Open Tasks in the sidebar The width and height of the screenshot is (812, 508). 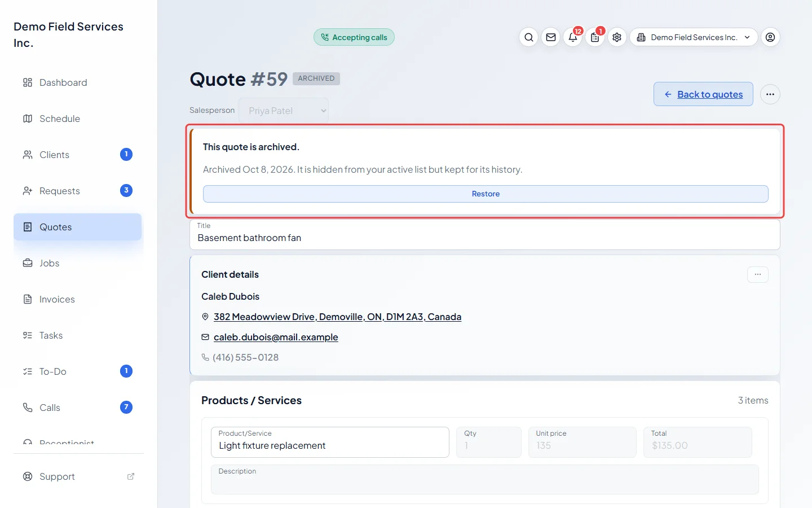pos(77,335)
